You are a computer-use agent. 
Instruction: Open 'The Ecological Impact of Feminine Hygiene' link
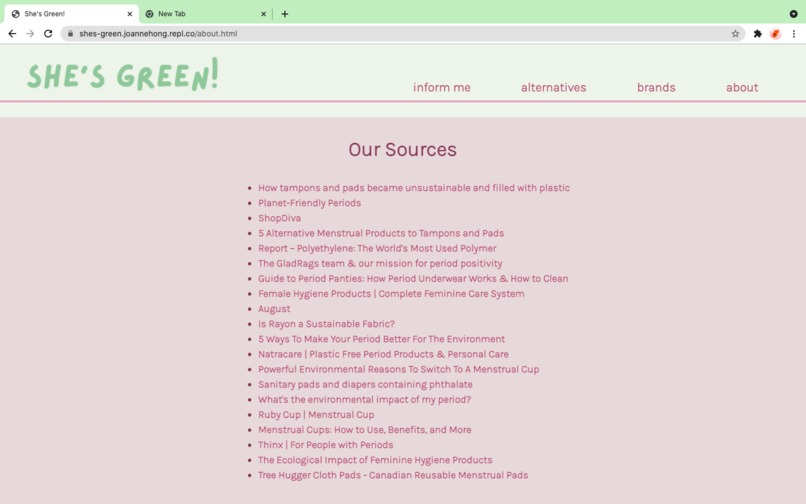375,460
